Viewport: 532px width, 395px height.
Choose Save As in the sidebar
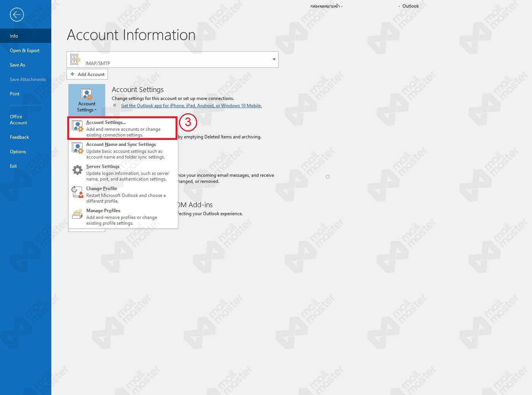pos(25,65)
